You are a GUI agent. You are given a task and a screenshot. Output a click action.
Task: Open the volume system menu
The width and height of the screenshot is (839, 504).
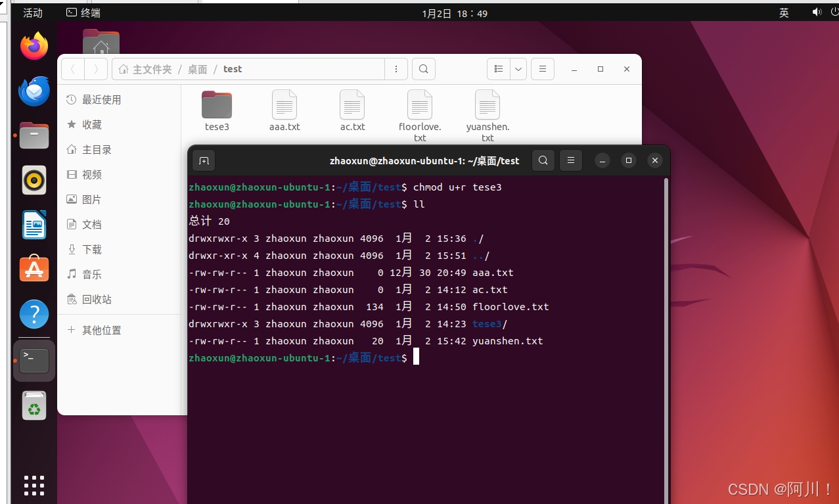click(x=817, y=12)
